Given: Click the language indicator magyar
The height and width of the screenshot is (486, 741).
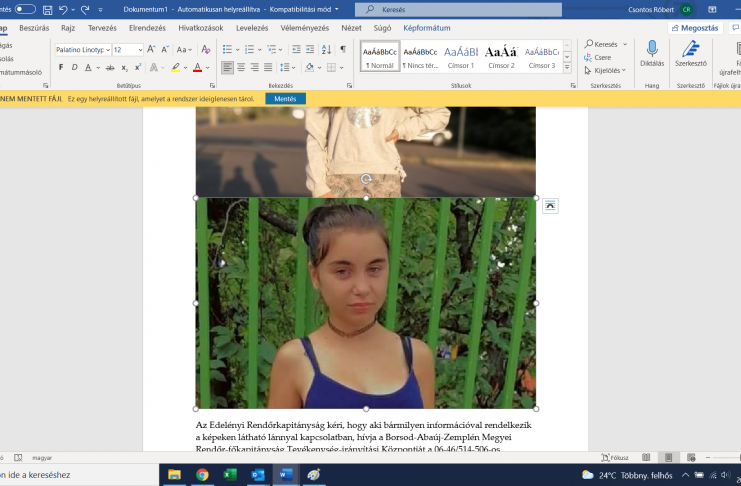Looking at the screenshot, I should 42,458.
